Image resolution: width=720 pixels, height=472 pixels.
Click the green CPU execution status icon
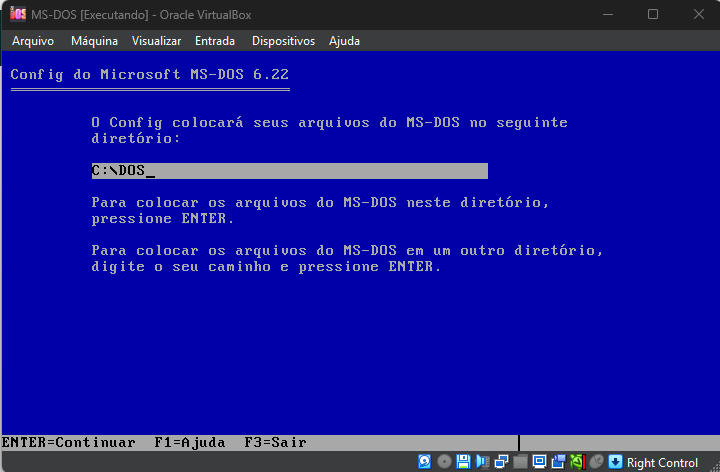[578, 461]
